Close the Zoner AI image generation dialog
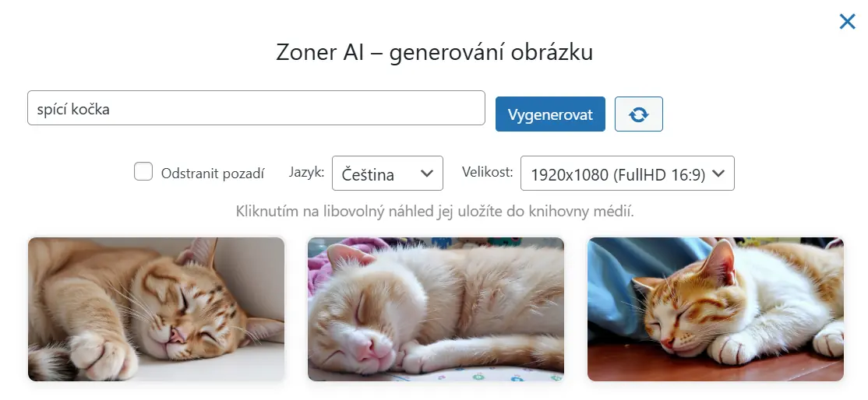 point(847,22)
